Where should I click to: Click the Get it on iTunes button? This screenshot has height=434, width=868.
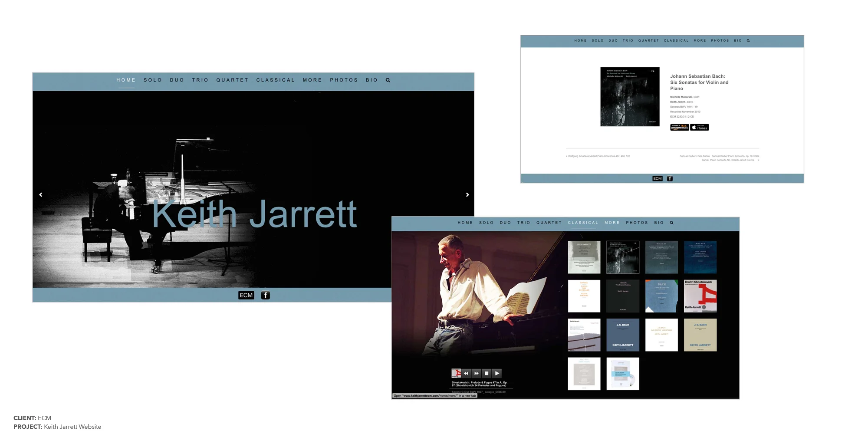click(x=700, y=127)
